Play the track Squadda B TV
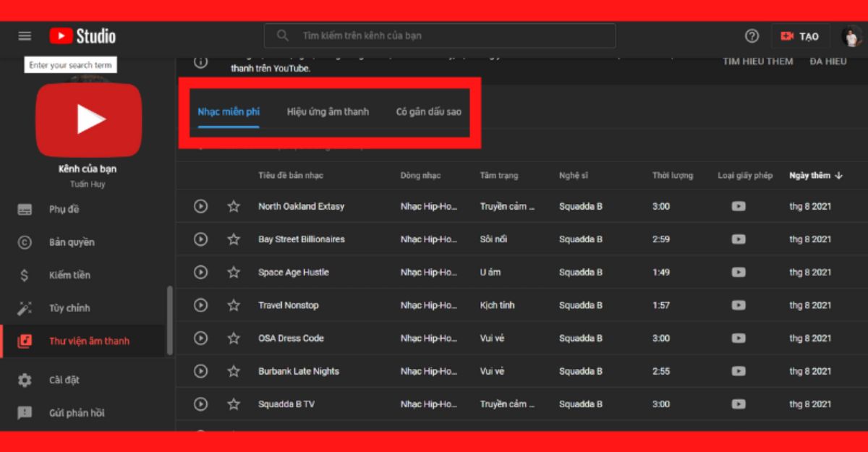The width and height of the screenshot is (868, 452). pos(201,404)
